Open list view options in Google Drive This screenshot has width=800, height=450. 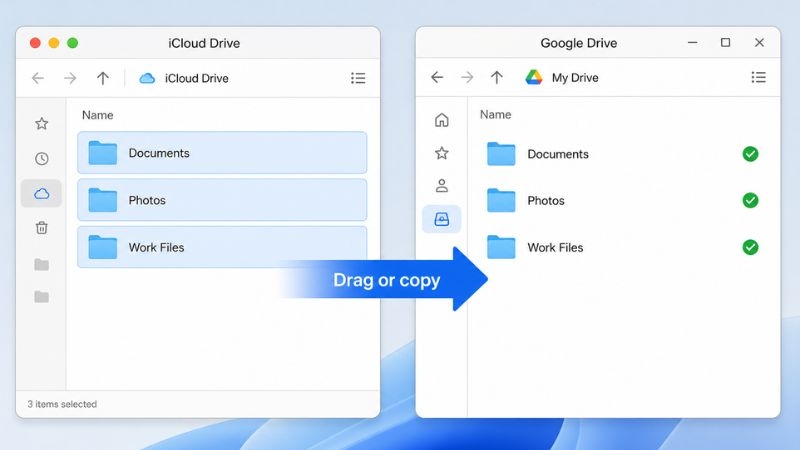(x=759, y=77)
